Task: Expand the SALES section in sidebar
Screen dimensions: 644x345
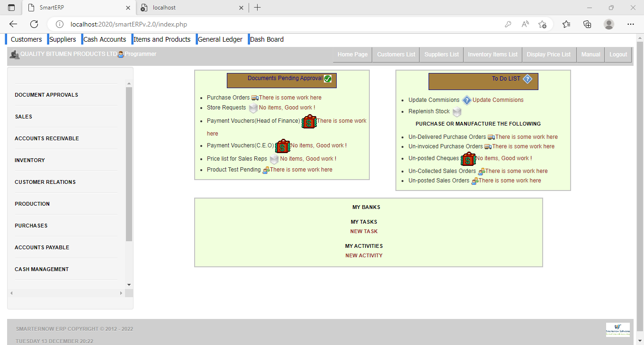Action: click(24, 117)
